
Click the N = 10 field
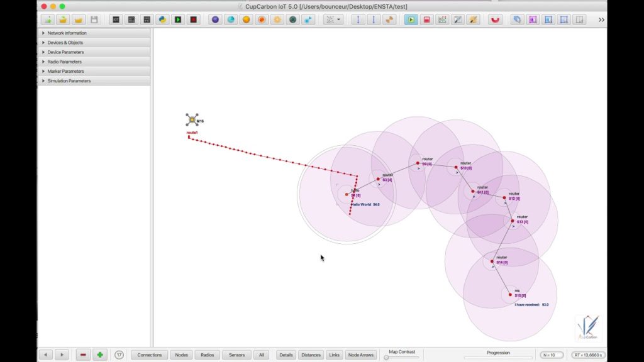[x=551, y=355]
